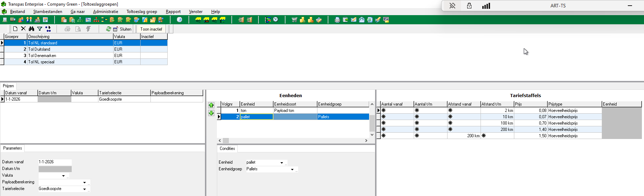The image size is (644, 196).
Task: Click the printer icon in the green toolbar
Action: coord(337,20)
